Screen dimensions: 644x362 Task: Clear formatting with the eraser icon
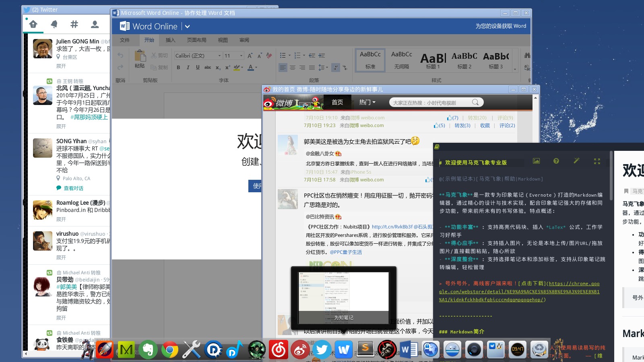coord(269,56)
